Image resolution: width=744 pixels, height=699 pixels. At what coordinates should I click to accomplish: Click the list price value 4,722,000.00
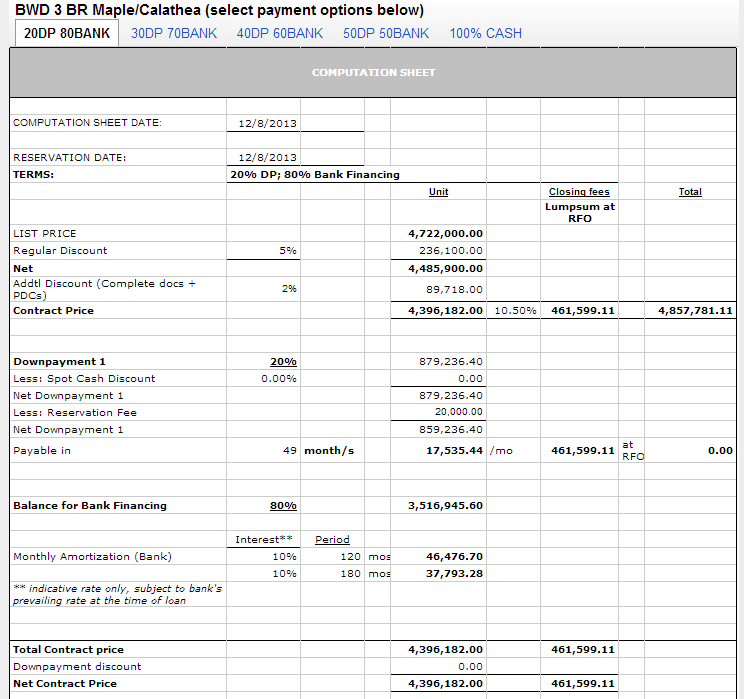(x=446, y=233)
